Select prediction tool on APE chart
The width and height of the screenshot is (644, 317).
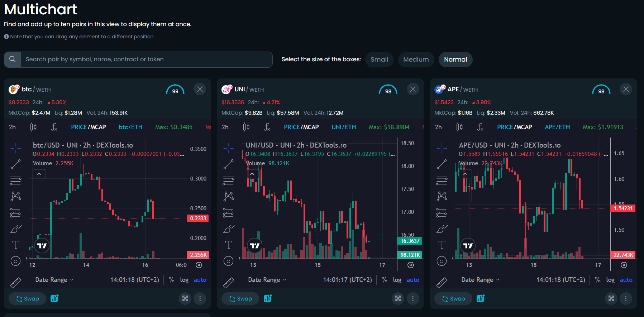[442, 212]
